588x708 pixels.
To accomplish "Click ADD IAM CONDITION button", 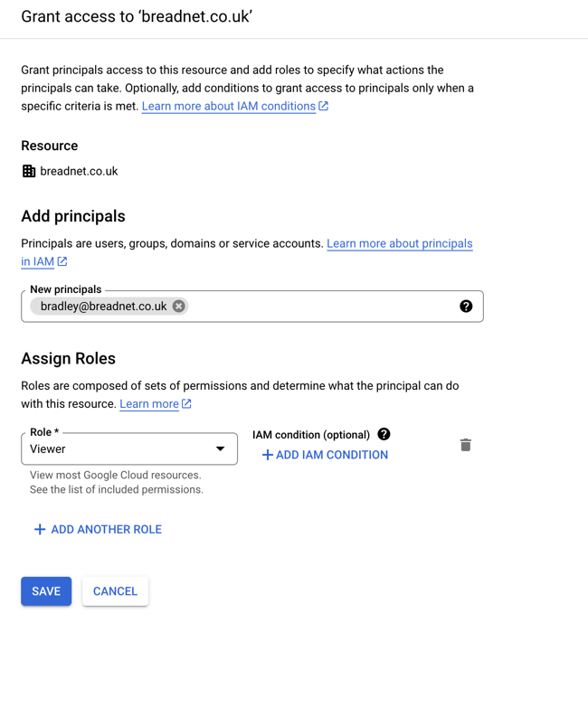I will pyautogui.click(x=331, y=455).
